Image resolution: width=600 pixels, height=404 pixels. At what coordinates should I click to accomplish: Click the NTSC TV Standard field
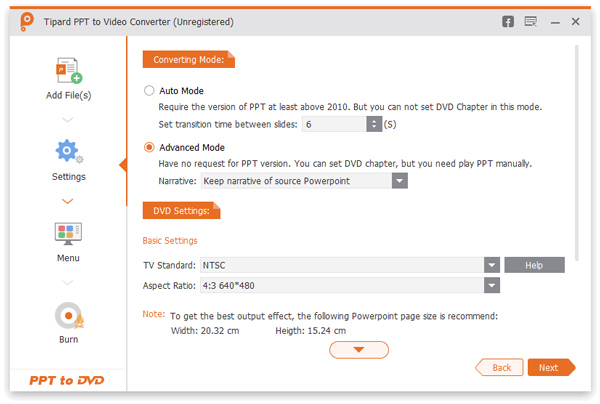pos(342,265)
